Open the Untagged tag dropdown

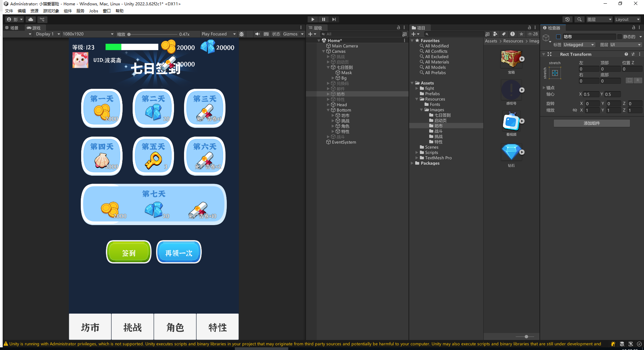click(579, 45)
